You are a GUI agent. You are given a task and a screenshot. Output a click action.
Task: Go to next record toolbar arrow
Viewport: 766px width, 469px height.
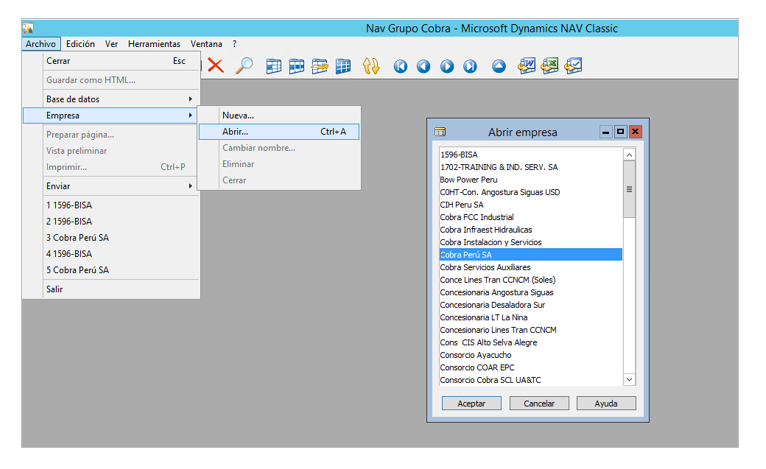click(x=447, y=66)
